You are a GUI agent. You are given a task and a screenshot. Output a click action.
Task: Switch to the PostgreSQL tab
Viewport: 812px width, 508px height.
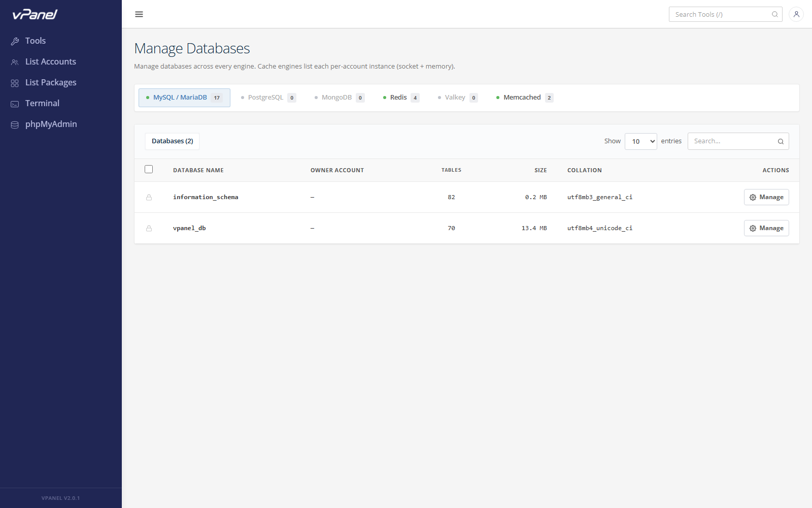[268, 98]
